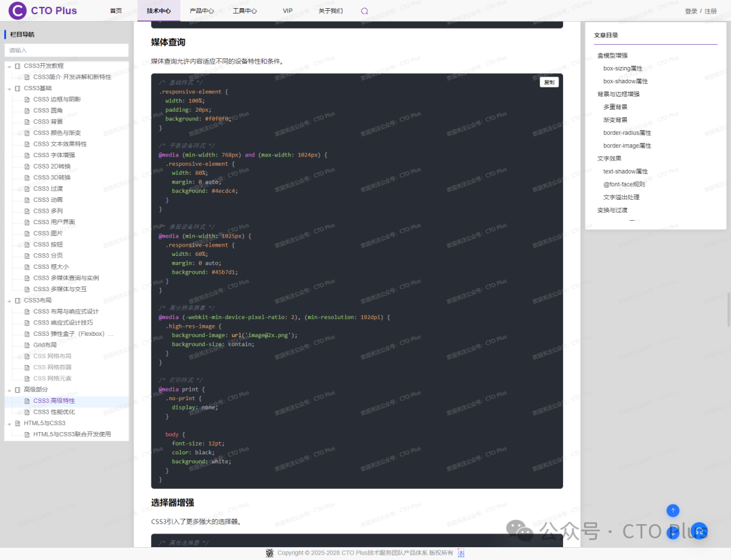Click the document icon beside Grid布局
Image resolution: width=731 pixels, height=560 pixels.
(x=27, y=345)
